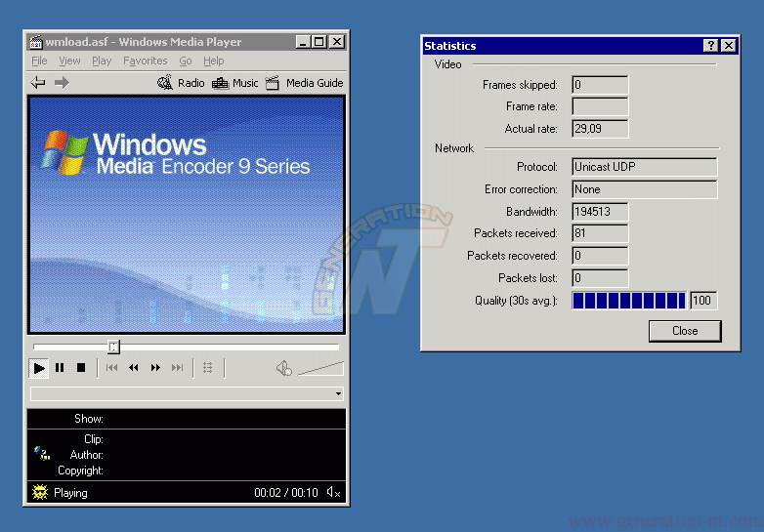This screenshot has height=532, width=764.
Task: Open the Media Guide toolbar button
Action: click(x=305, y=83)
